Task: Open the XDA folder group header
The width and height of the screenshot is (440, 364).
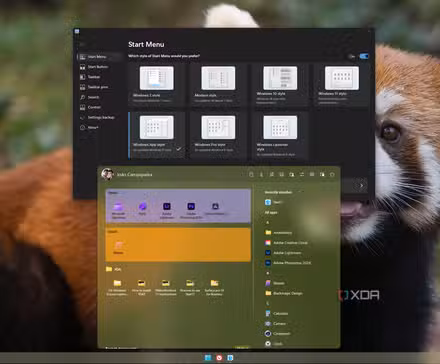Action: (114, 269)
